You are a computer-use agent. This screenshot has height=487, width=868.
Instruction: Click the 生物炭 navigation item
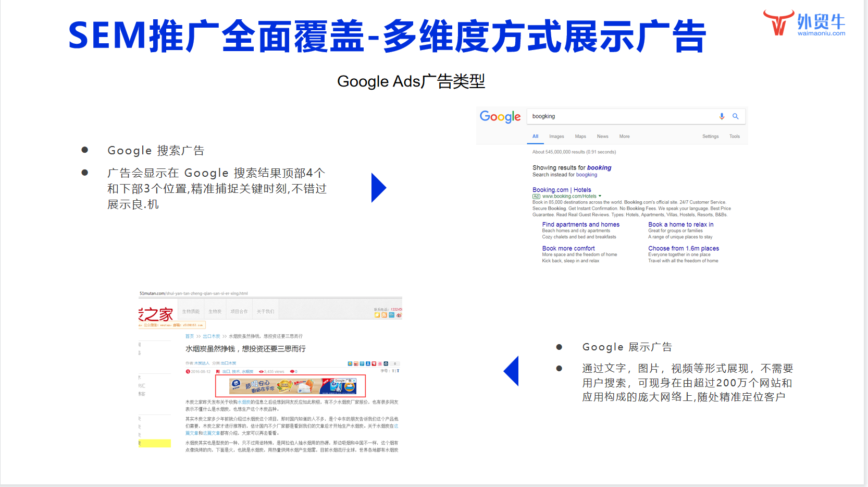[215, 311]
